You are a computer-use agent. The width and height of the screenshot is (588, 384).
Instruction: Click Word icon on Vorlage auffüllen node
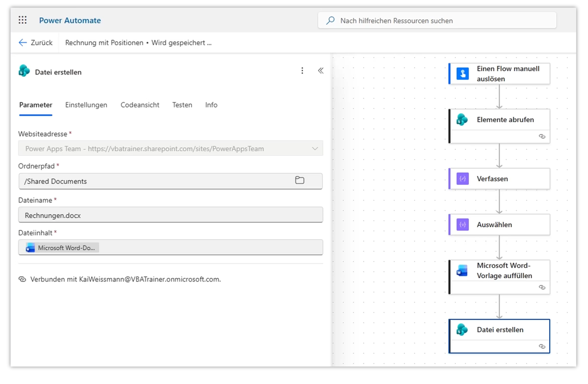pos(462,271)
